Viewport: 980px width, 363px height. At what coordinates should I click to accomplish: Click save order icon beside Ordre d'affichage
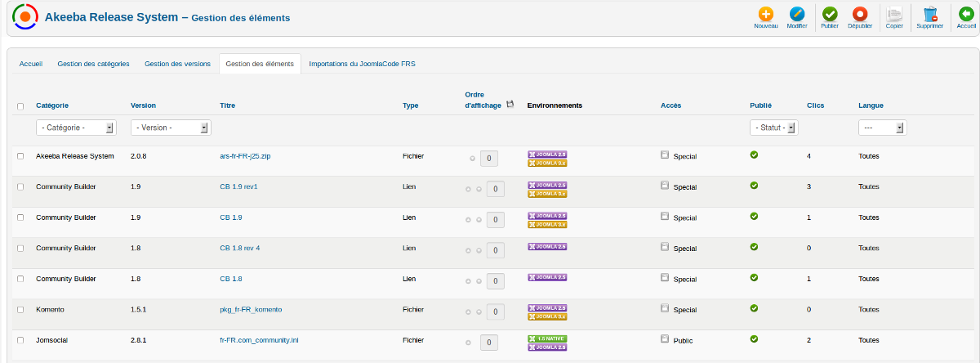[x=510, y=105]
